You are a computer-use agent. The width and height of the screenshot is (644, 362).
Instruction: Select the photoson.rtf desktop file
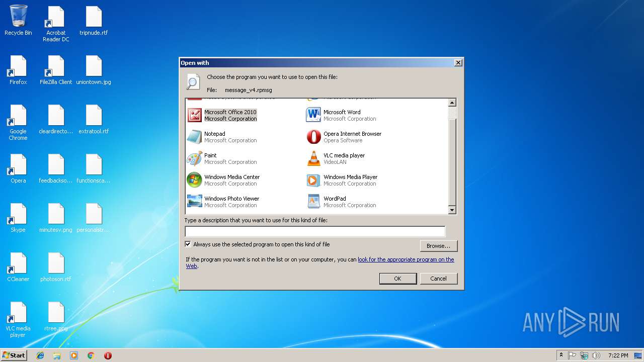(56, 267)
